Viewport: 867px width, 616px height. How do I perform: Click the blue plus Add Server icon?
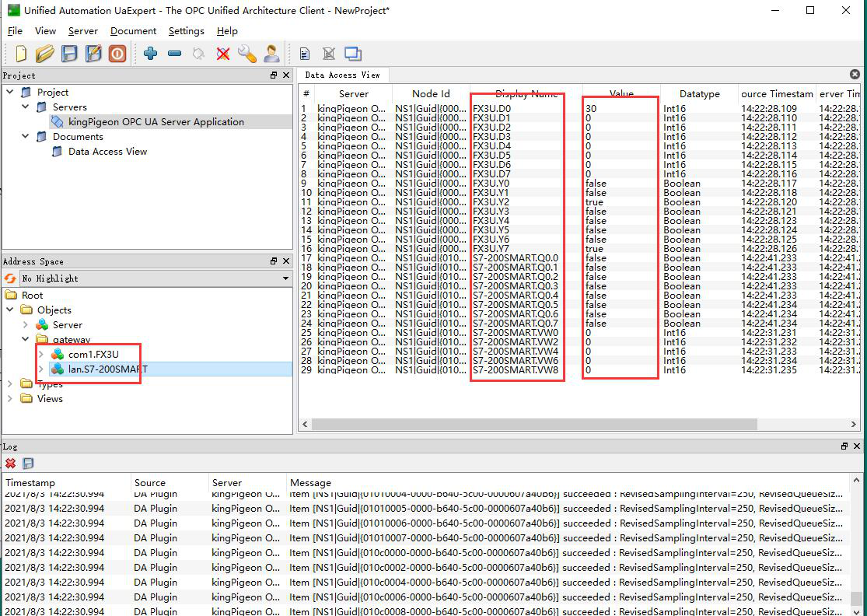(150, 54)
